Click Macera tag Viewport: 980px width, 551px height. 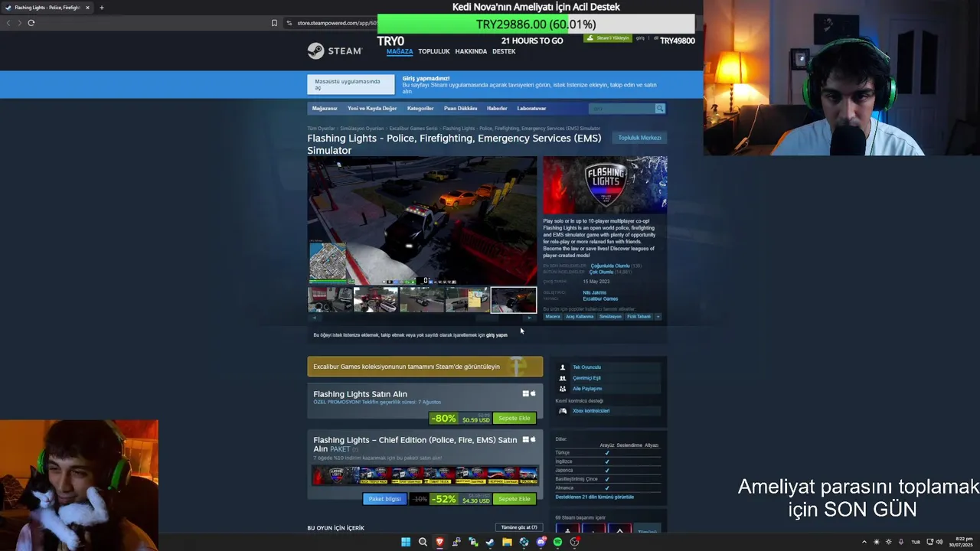[552, 317]
